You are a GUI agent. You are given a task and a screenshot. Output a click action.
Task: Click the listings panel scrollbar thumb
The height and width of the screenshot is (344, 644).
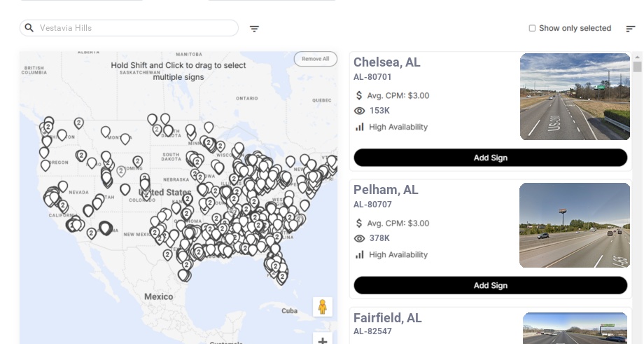pos(637,67)
